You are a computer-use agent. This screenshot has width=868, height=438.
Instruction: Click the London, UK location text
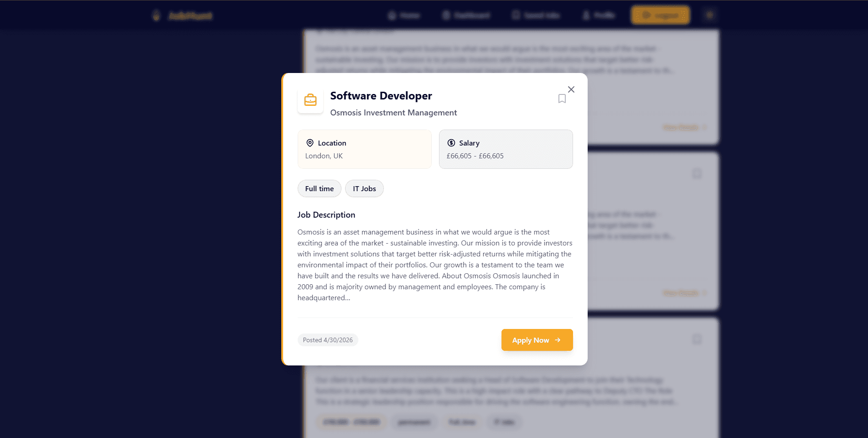pyautogui.click(x=324, y=156)
